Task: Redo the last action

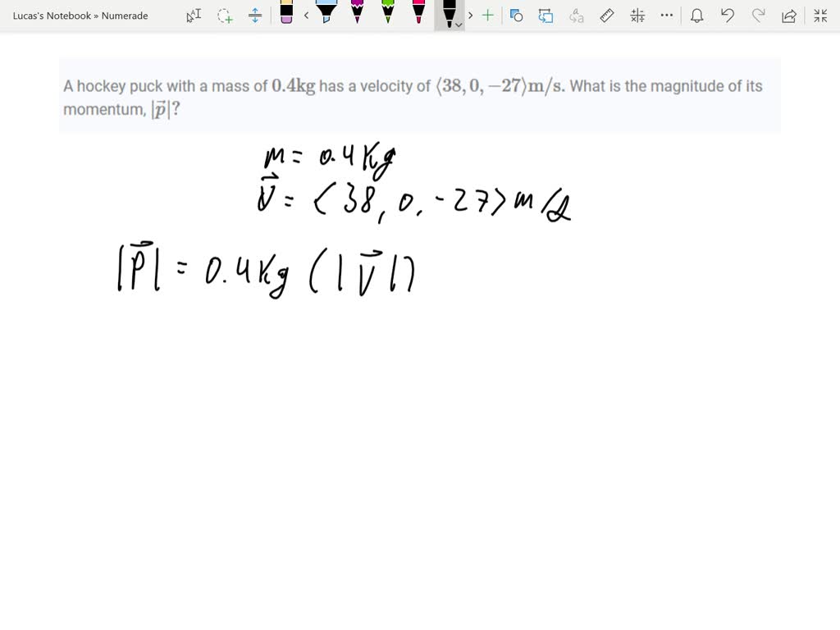Action: coord(758,16)
